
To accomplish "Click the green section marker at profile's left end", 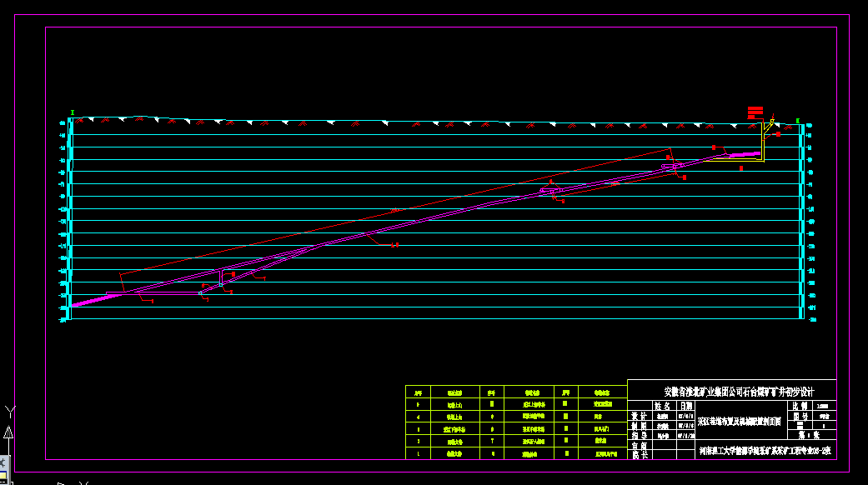I will coord(73,112).
